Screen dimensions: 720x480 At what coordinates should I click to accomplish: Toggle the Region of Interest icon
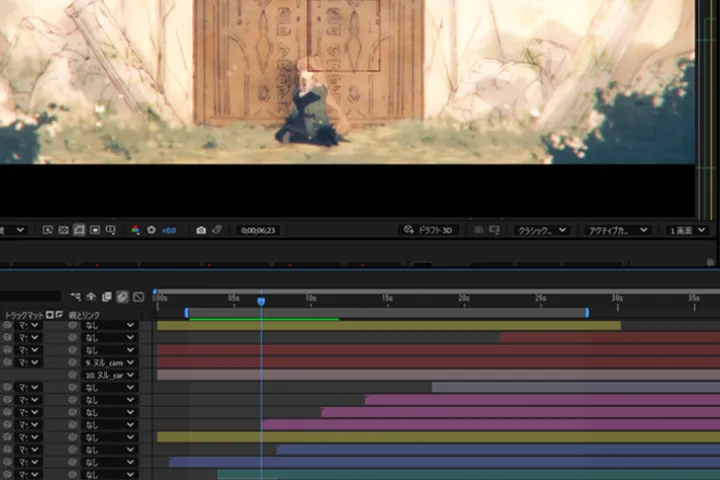tap(47, 230)
